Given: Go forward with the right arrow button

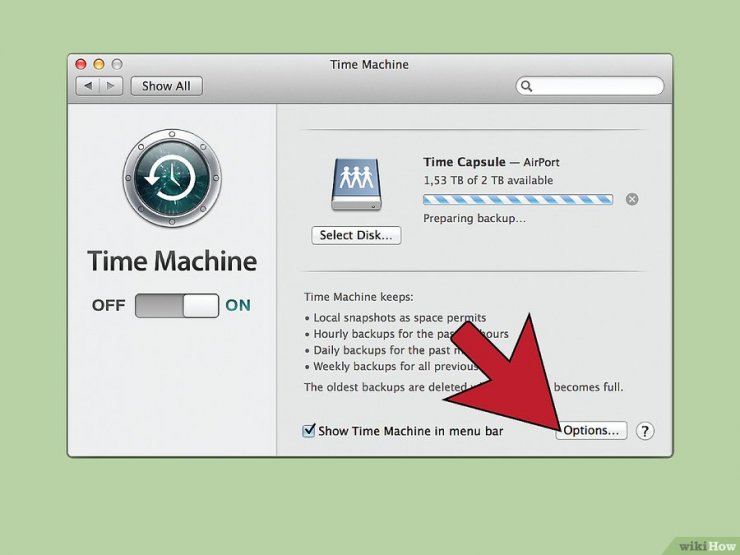Looking at the screenshot, I should 111,86.
